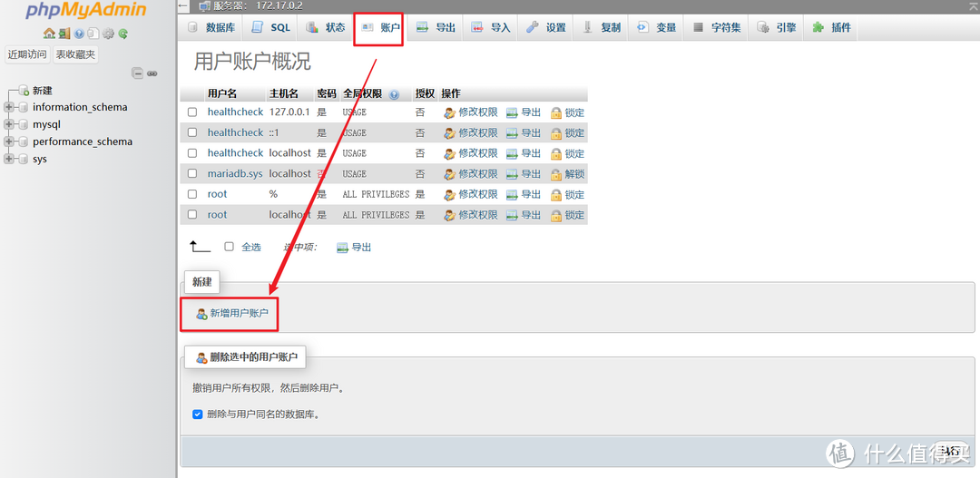This screenshot has height=478, width=980.
Task: Click the 表收藏夹 button
Action: (75, 54)
